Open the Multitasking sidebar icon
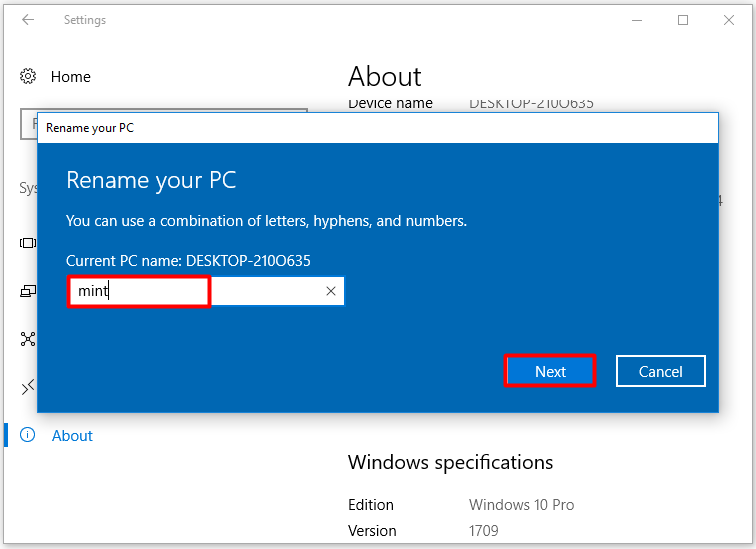The height and width of the screenshot is (549, 756). point(27,243)
